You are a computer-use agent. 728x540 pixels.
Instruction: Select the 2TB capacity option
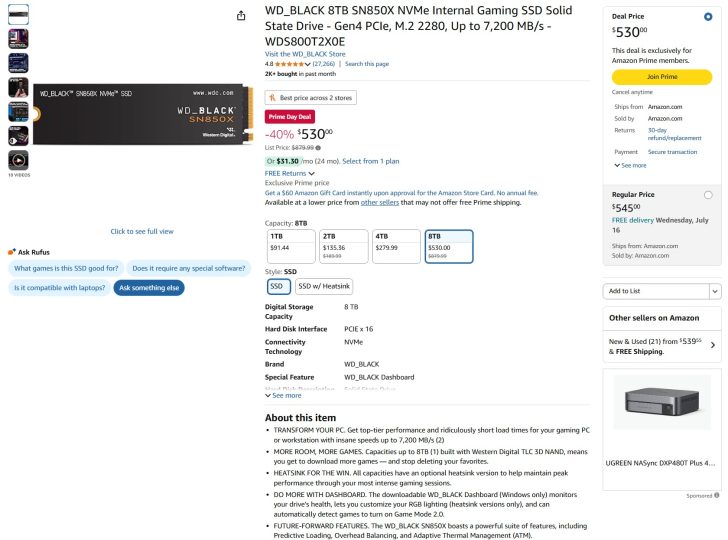344,246
